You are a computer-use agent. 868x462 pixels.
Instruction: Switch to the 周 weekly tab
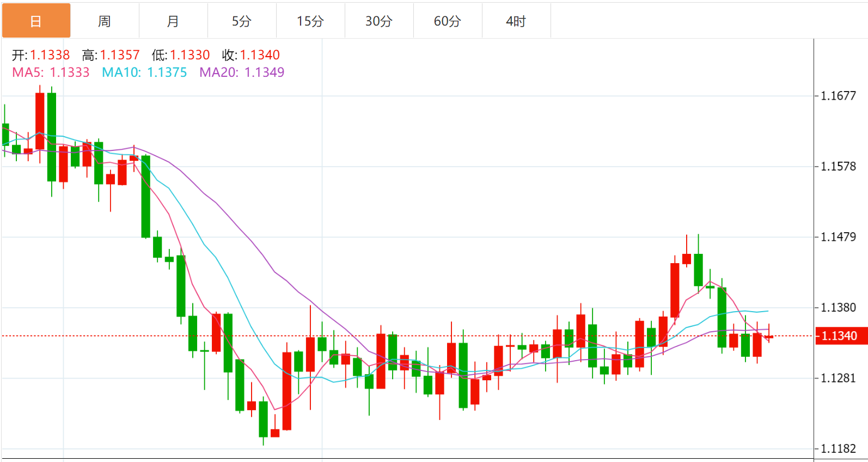105,21
